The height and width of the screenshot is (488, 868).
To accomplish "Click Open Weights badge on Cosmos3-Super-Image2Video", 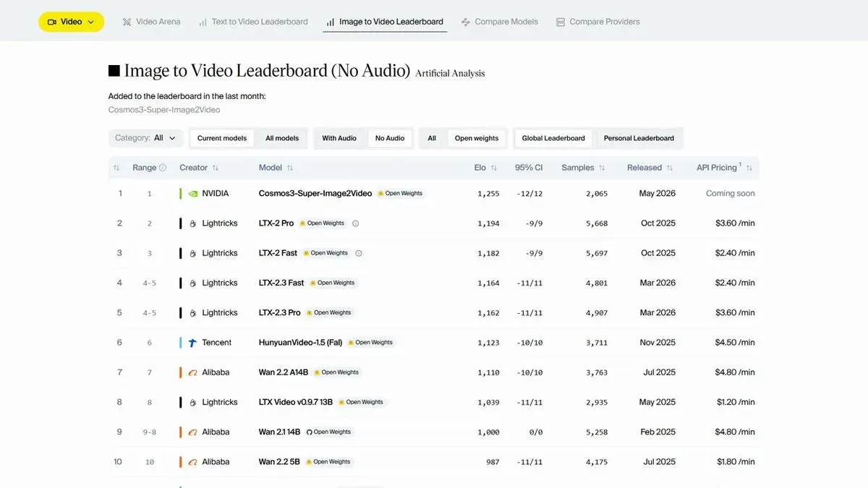I will click(x=400, y=194).
